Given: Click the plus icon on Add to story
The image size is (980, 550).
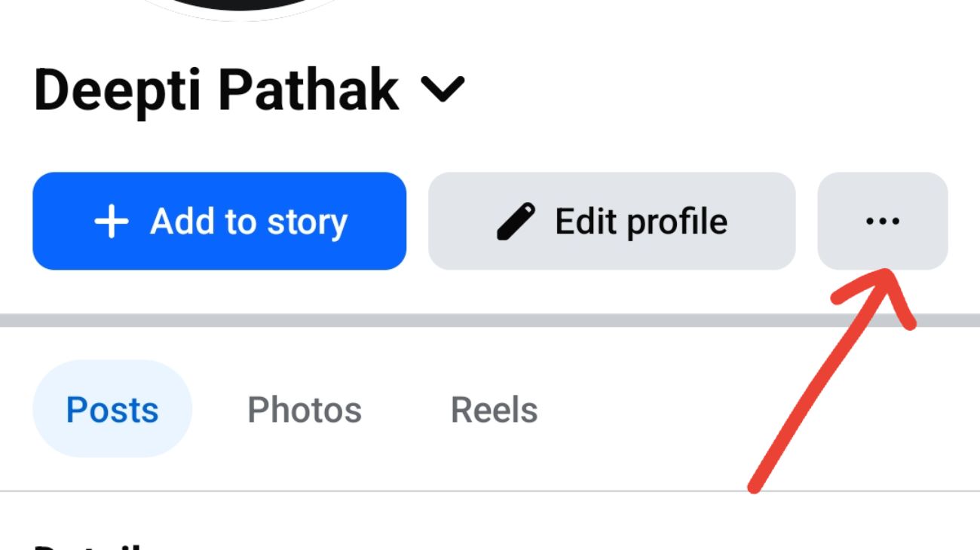Looking at the screenshot, I should 111,220.
